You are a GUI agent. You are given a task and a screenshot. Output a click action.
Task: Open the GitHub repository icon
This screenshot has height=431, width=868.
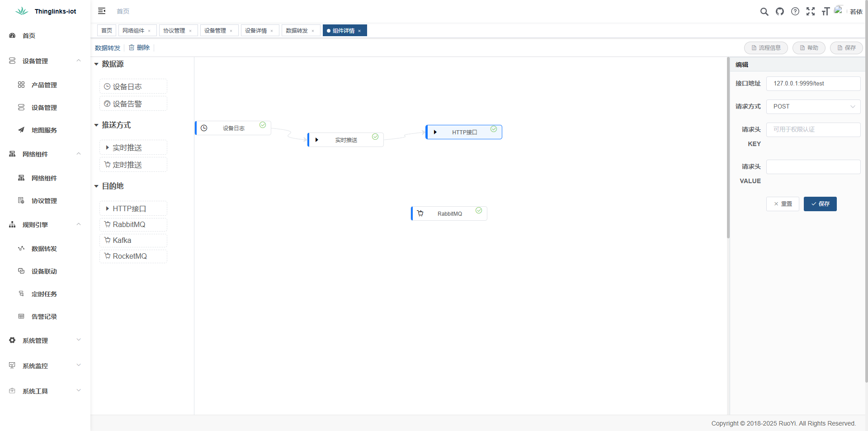[x=780, y=12]
